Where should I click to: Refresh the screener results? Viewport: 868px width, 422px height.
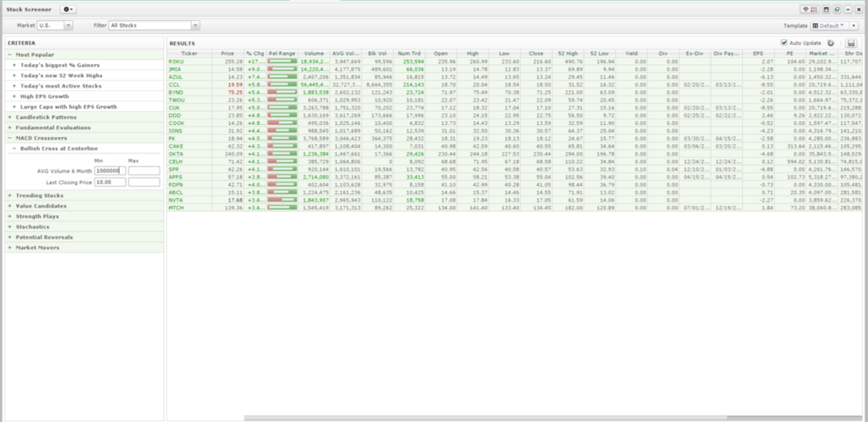coord(831,43)
